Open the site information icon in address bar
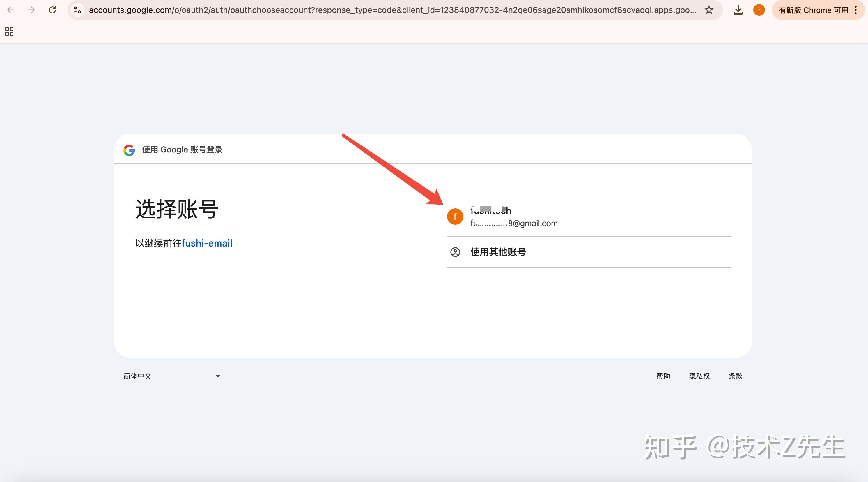Image resolution: width=868 pixels, height=482 pixels. [77, 10]
